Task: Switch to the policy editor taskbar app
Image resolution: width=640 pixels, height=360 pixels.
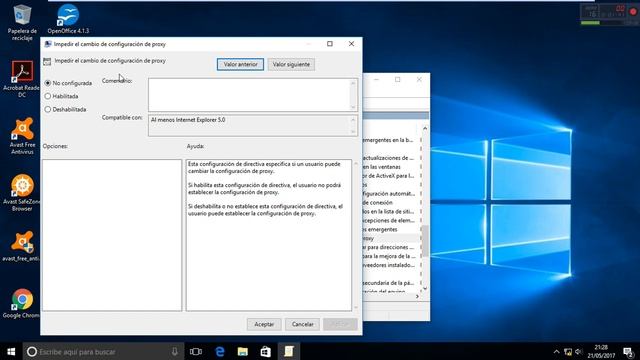Action: coord(289,351)
